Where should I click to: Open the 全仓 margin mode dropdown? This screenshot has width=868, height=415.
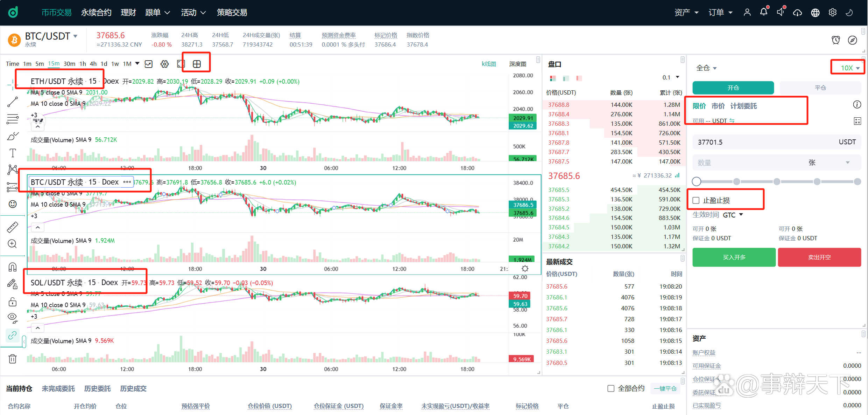(x=706, y=68)
